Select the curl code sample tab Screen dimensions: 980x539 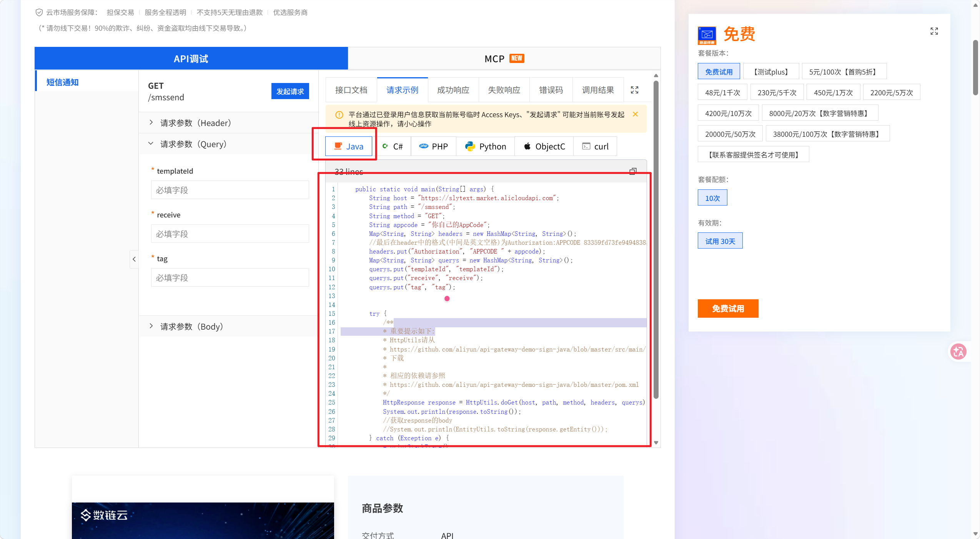pyautogui.click(x=595, y=146)
